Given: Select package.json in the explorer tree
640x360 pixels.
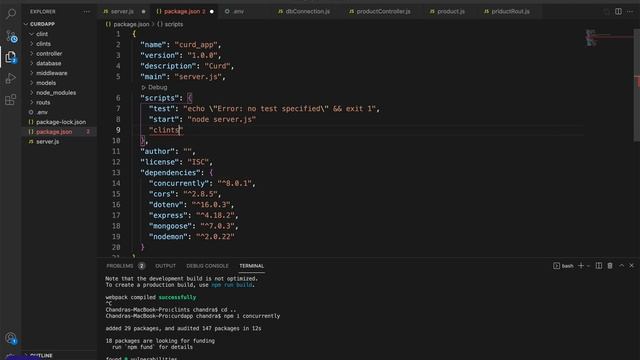Looking at the screenshot, I should [x=59, y=132].
